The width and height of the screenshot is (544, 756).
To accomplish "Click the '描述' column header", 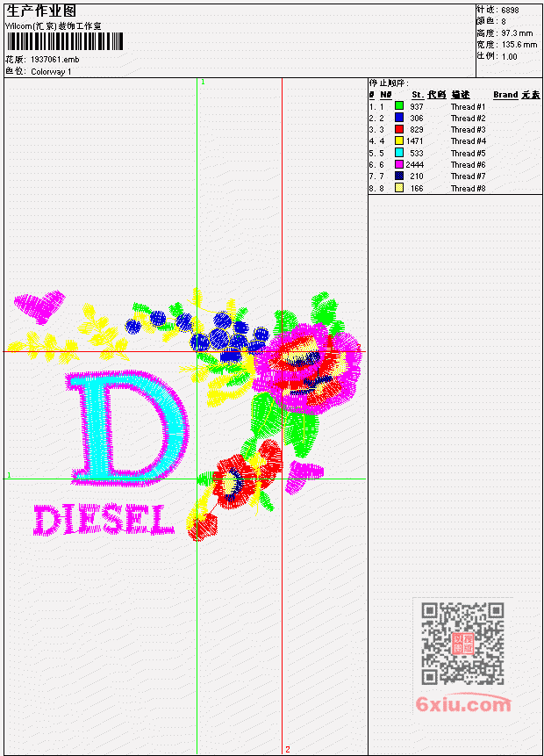I will point(460,95).
